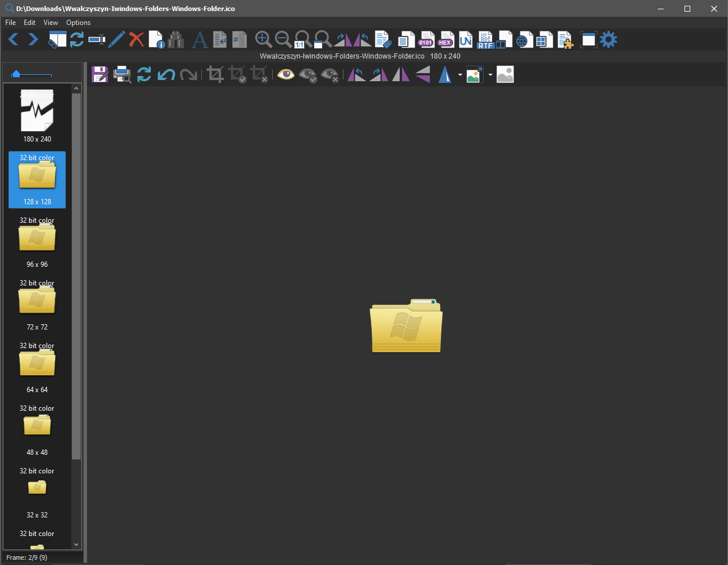728x565 pixels.
Task: Expand the dropdown arrow beside the resize image icon
Action: pyautogui.click(x=490, y=75)
